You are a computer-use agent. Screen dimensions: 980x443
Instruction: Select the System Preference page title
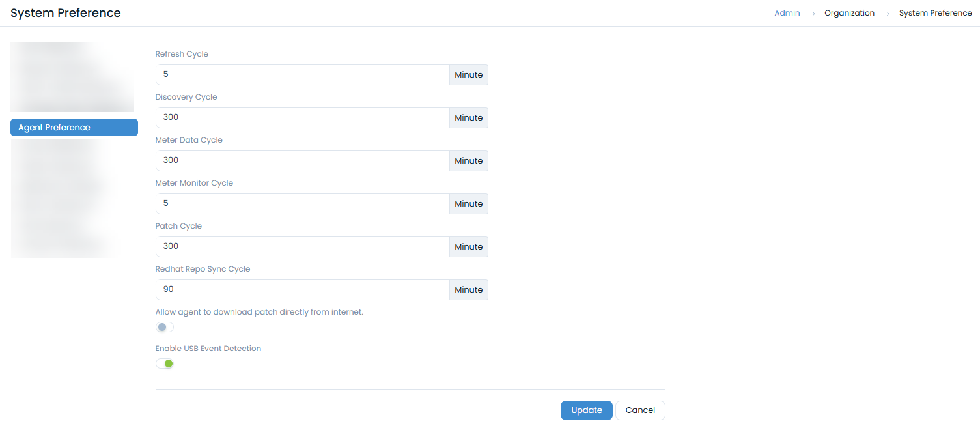coord(65,12)
